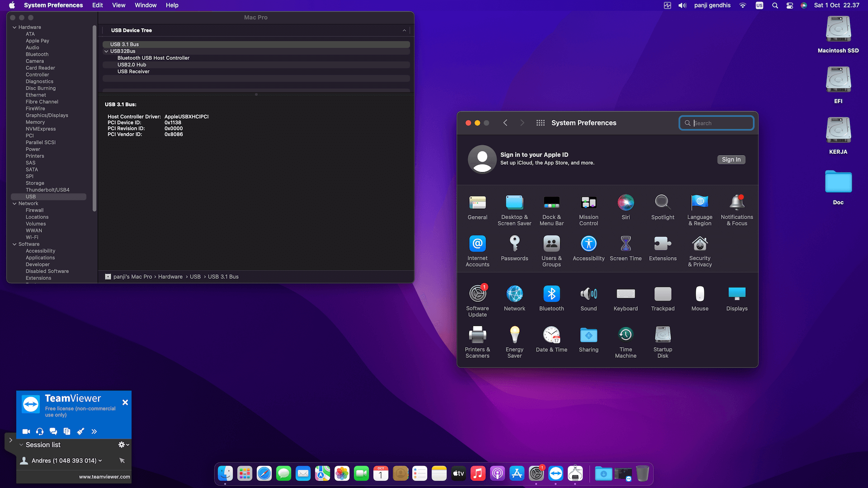This screenshot has height=488, width=868.
Task: Open Startup Disk preferences
Action: coord(663,343)
